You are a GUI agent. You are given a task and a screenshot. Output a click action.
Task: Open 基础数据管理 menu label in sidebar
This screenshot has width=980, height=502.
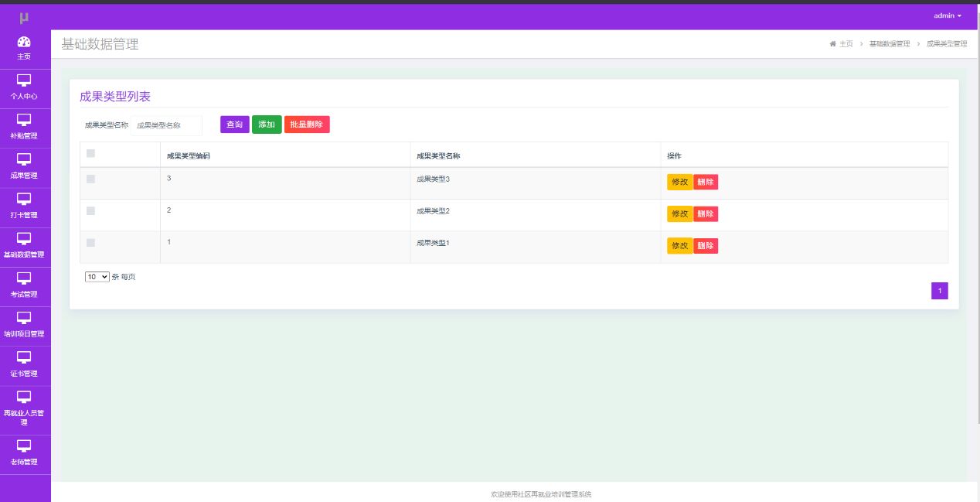pyautogui.click(x=24, y=254)
